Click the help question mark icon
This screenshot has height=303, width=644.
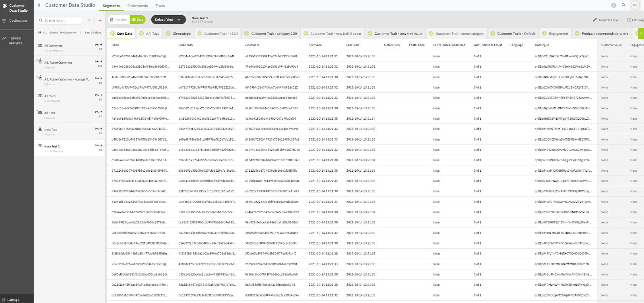pyautogui.click(x=613, y=5)
